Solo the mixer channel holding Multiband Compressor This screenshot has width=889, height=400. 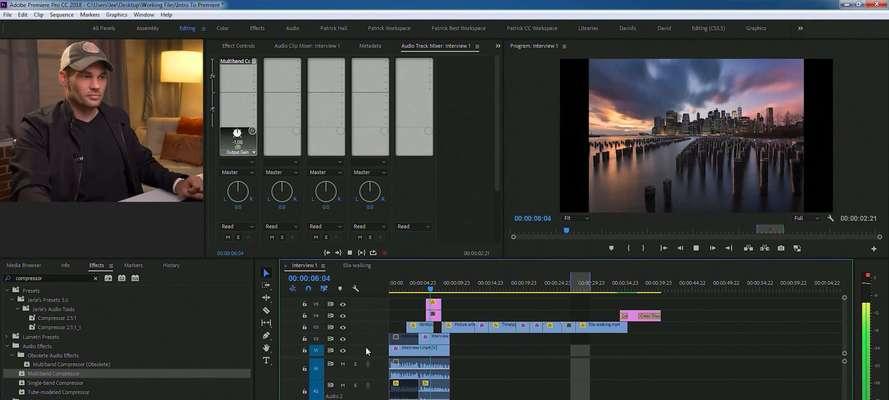pyautogui.click(x=237, y=237)
